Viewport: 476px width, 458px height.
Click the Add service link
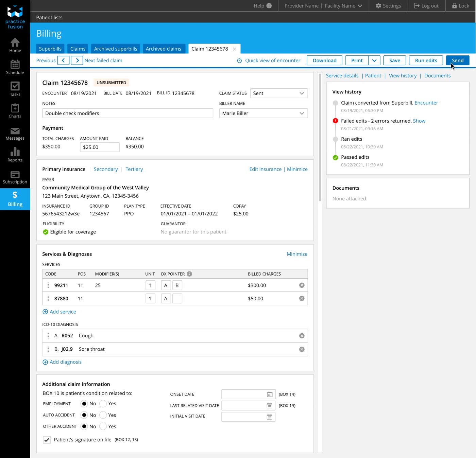(x=59, y=312)
